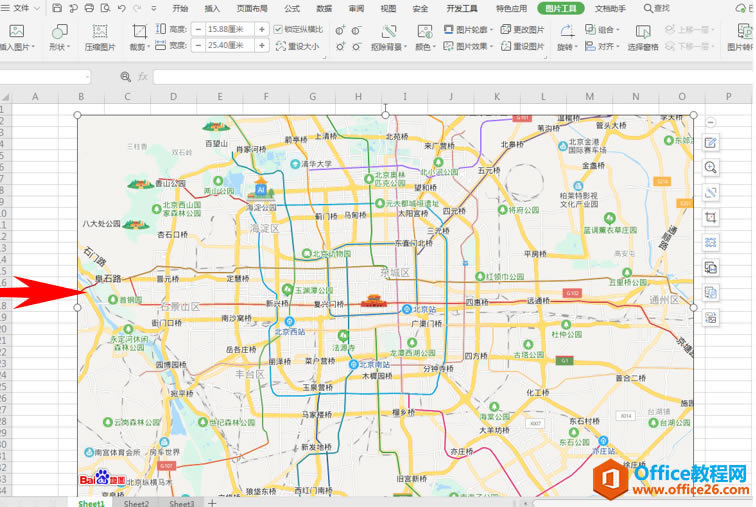
Task: Collapse floating picture toolbar with minus button
Action: click(710, 122)
